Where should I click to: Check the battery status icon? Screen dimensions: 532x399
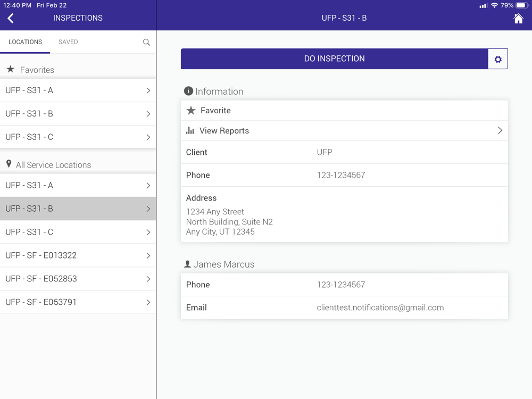[522, 5]
